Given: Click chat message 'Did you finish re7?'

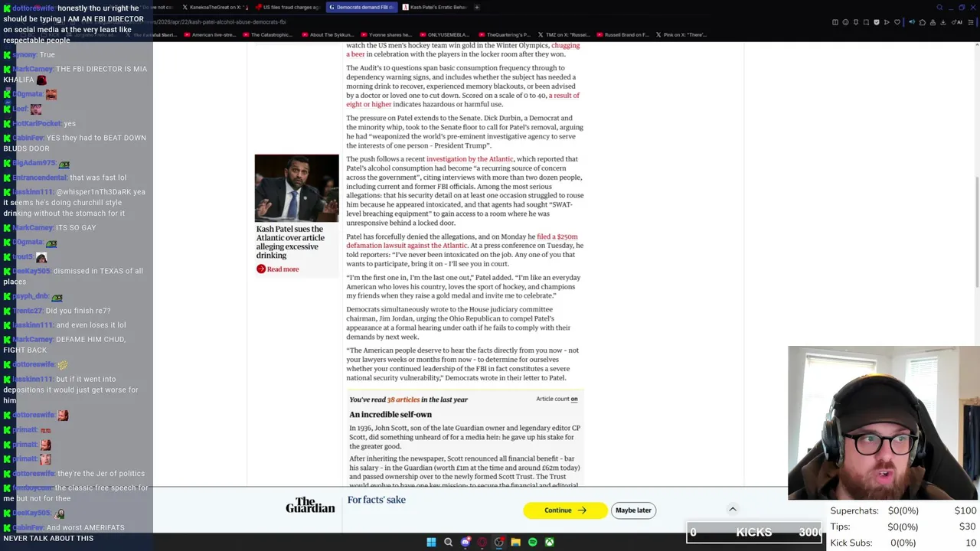Looking at the screenshot, I should 78,311.
